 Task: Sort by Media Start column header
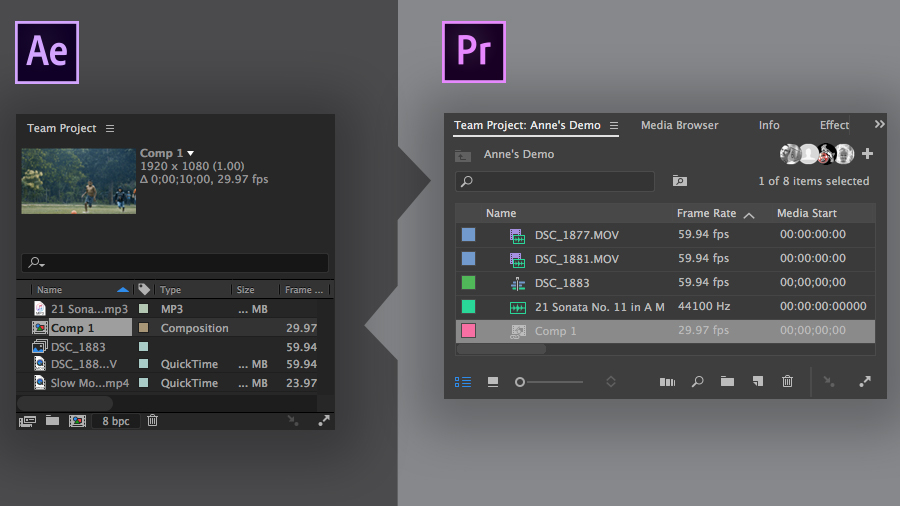[806, 213]
